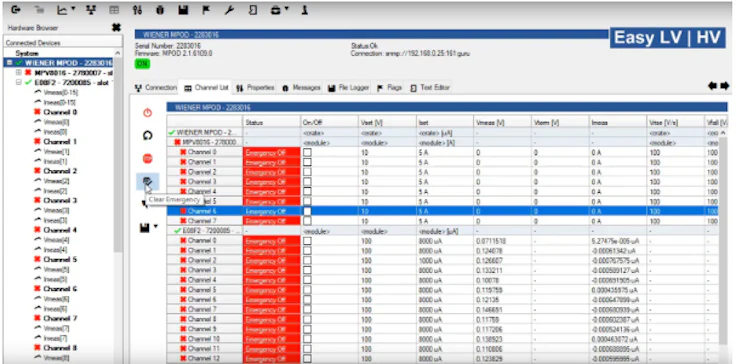The height and width of the screenshot is (364, 736).
Task: Click the document text editor icon in top toolbar
Action: [x=253, y=10]
